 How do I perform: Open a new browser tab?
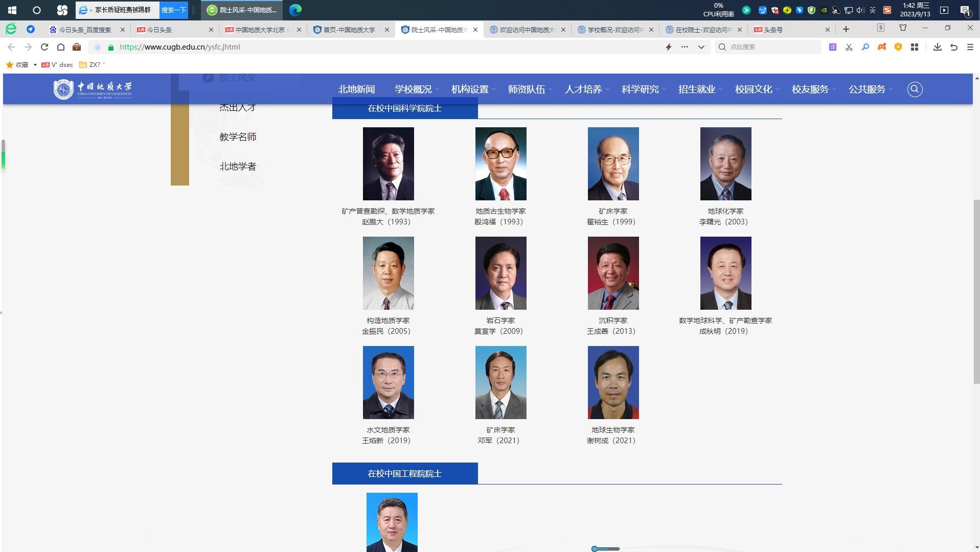846,30
